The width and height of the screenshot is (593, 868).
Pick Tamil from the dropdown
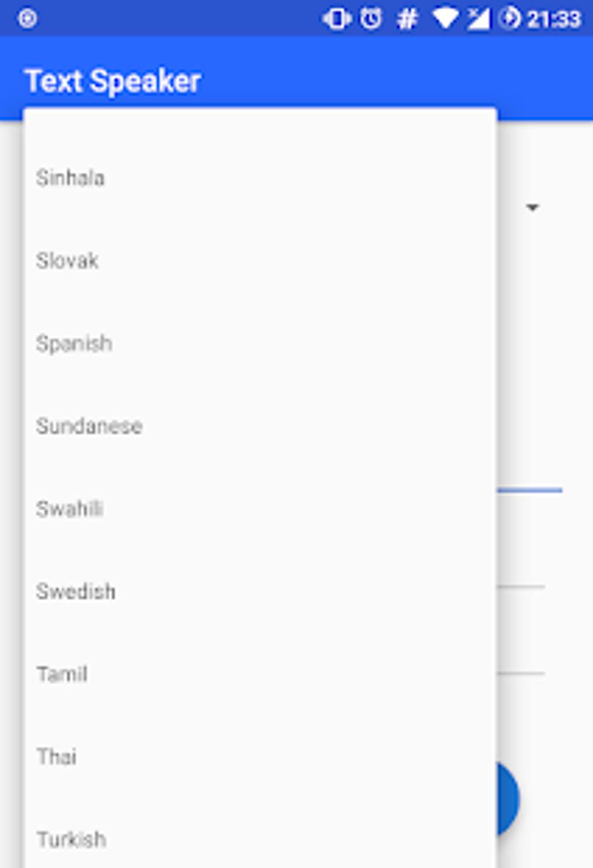click(62, 674)
